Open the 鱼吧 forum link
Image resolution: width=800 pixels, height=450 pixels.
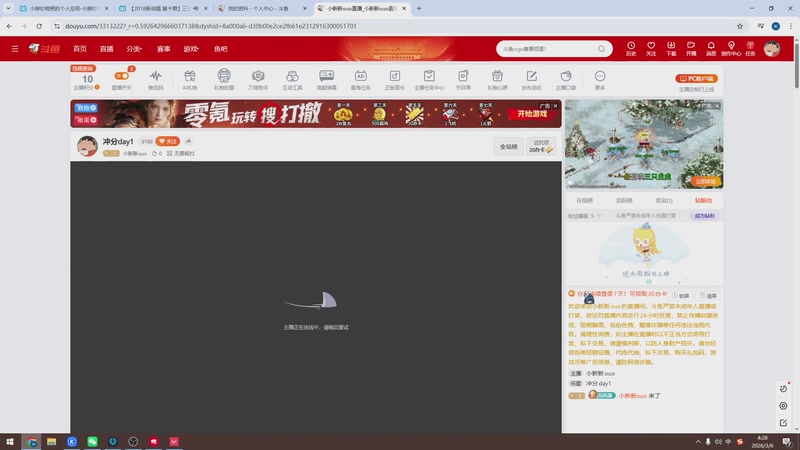tap(220, 49)
